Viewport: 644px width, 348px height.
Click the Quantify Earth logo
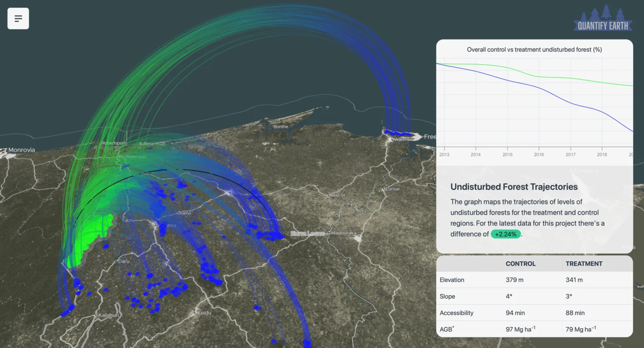point(602,18)
